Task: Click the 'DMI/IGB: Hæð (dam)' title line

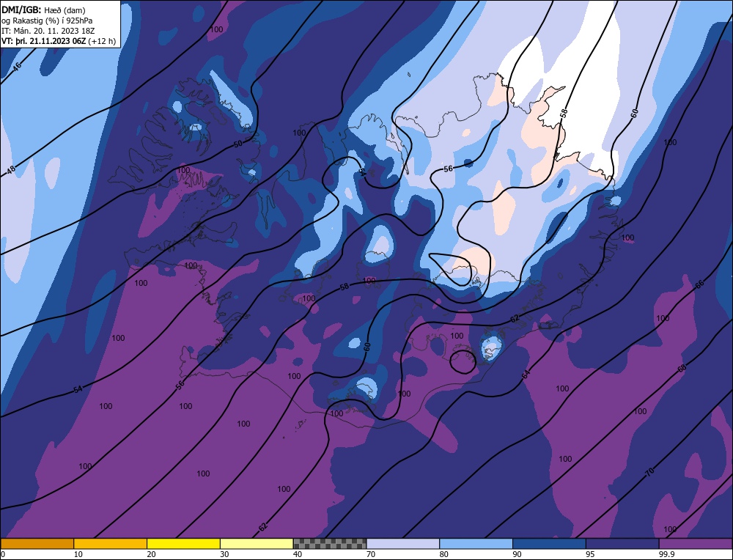Action: coord(43,10)
